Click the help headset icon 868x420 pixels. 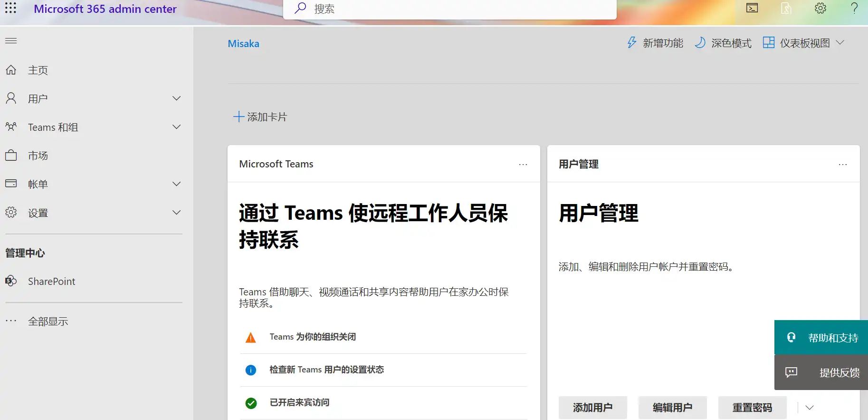[791, 337]
